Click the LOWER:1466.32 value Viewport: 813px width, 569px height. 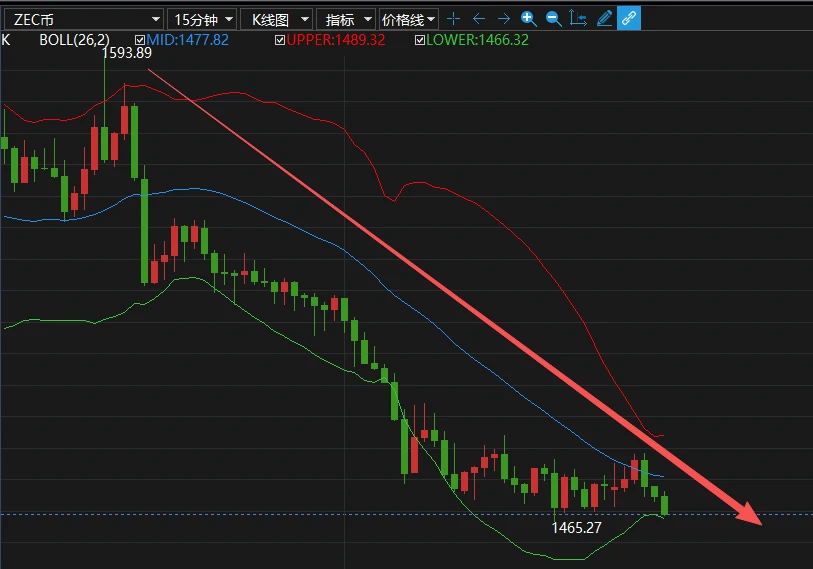(x=477, y=40)
